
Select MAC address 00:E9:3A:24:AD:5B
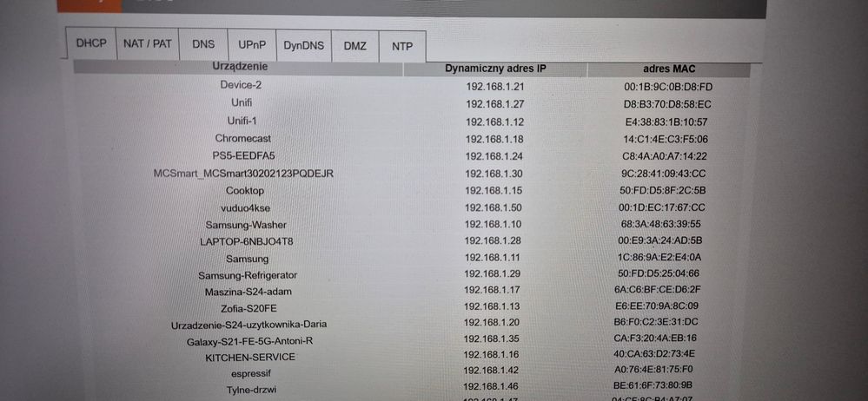coord(659,240)
